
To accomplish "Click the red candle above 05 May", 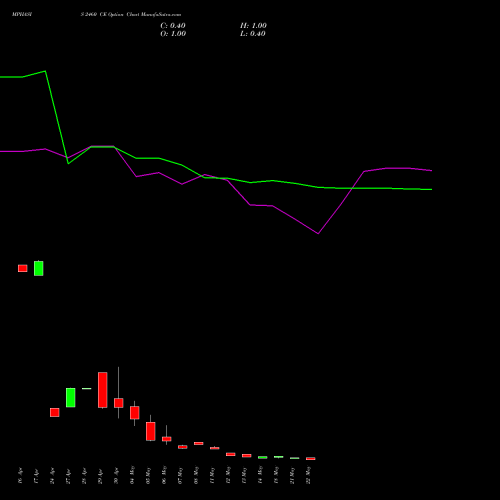I will point(151,431).
